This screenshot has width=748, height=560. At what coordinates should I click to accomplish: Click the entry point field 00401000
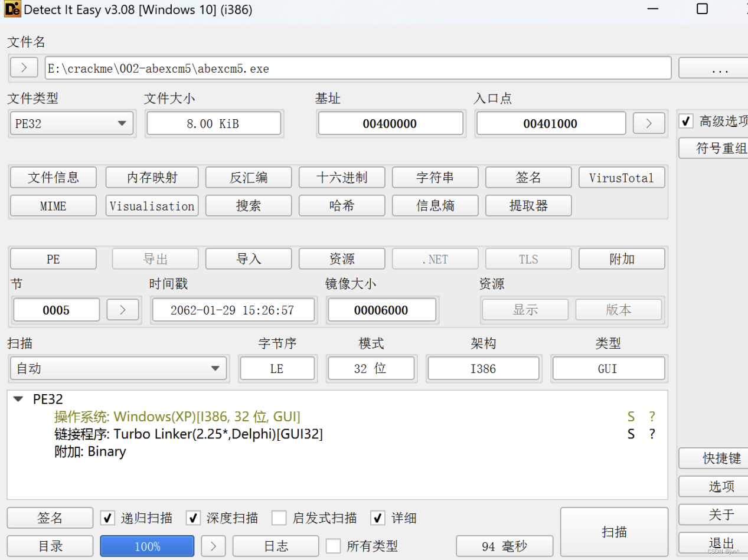click(551, 123)
